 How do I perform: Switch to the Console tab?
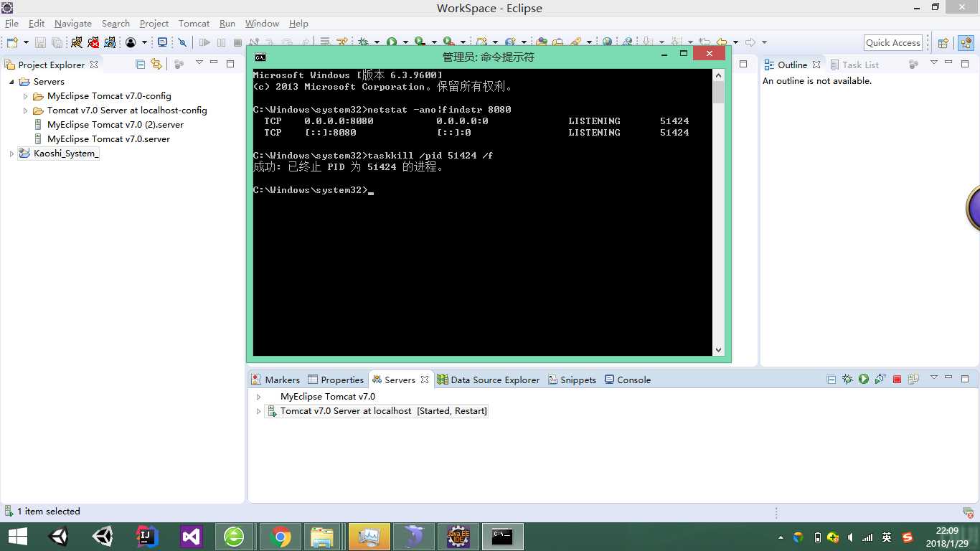click(628, 380)
